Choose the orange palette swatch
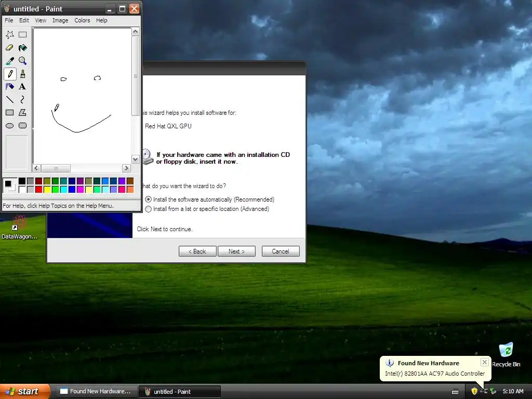 pyautogui.click(x=130, y=189)
